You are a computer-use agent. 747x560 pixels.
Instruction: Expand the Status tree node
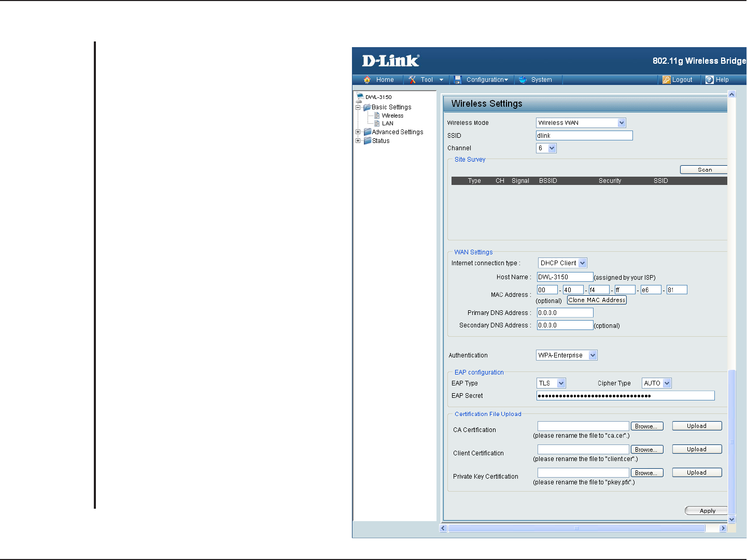(358, 141)
